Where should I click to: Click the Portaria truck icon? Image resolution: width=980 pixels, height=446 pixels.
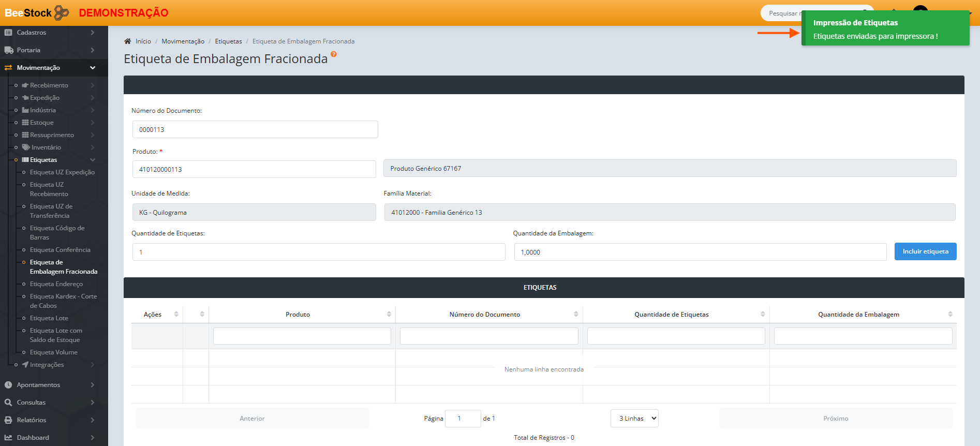(x=8, y=50)
